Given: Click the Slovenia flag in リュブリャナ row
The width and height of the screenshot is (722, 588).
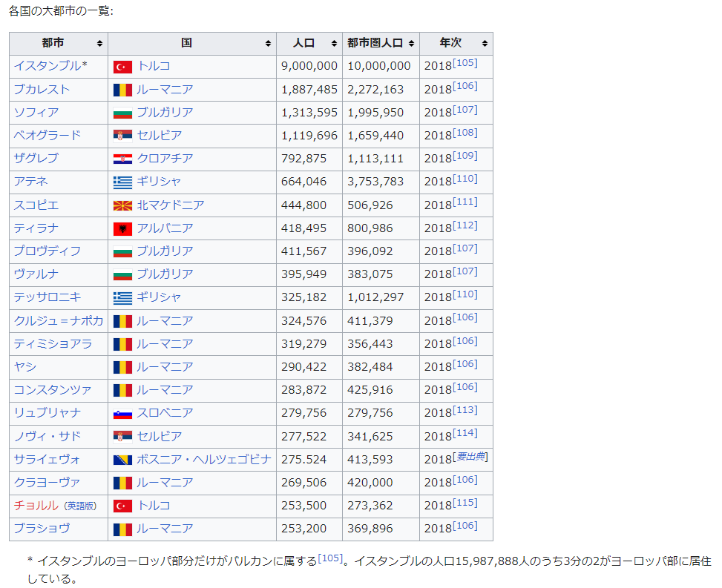Looking at the screenshot, I should coord(122,413).
